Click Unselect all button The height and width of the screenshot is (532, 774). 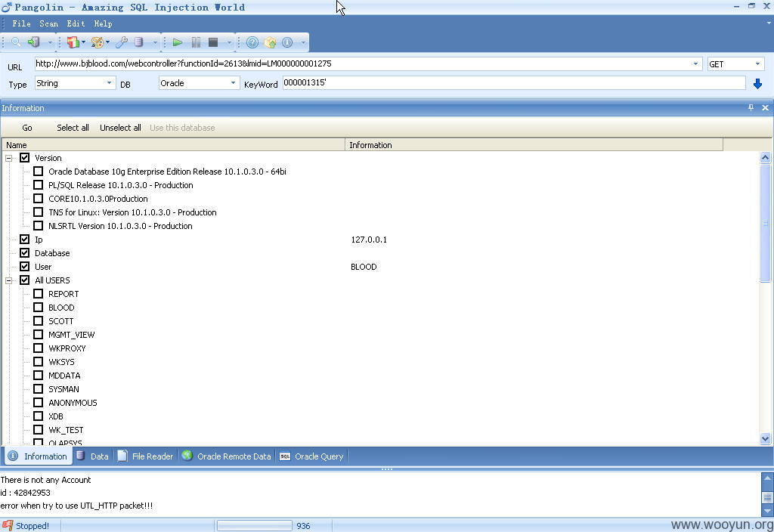pyautogui.click(x=120, y=128)
